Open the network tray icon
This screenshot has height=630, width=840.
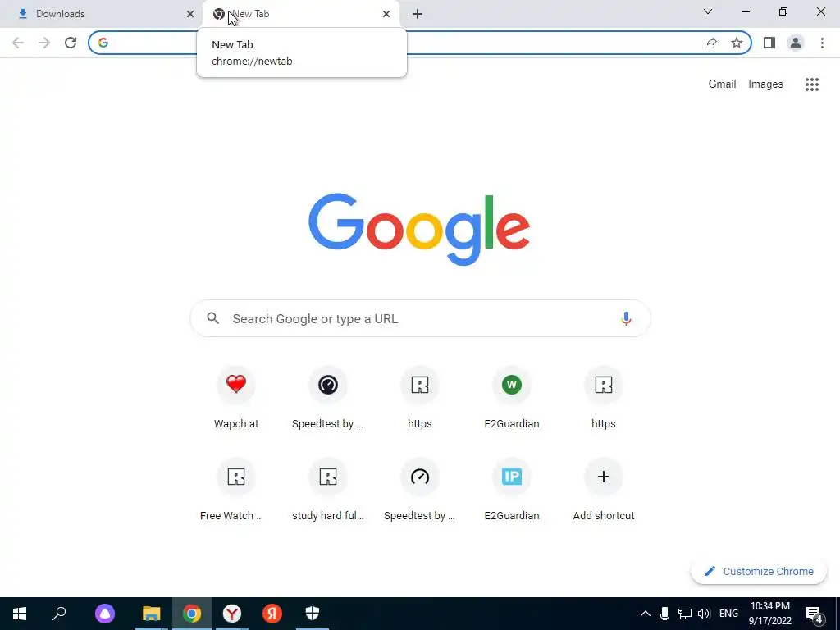pos(685,614)
